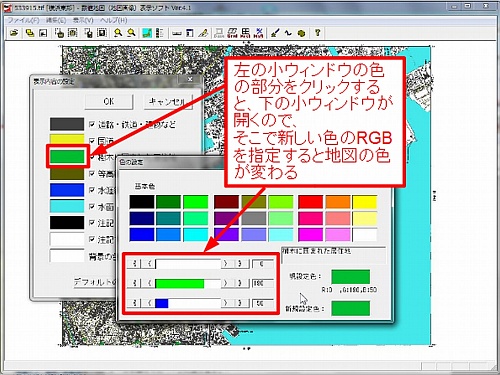This screenshot has height=375, width=500.
Task: Click the キャンセル button
Action: (x=168, y=101)
